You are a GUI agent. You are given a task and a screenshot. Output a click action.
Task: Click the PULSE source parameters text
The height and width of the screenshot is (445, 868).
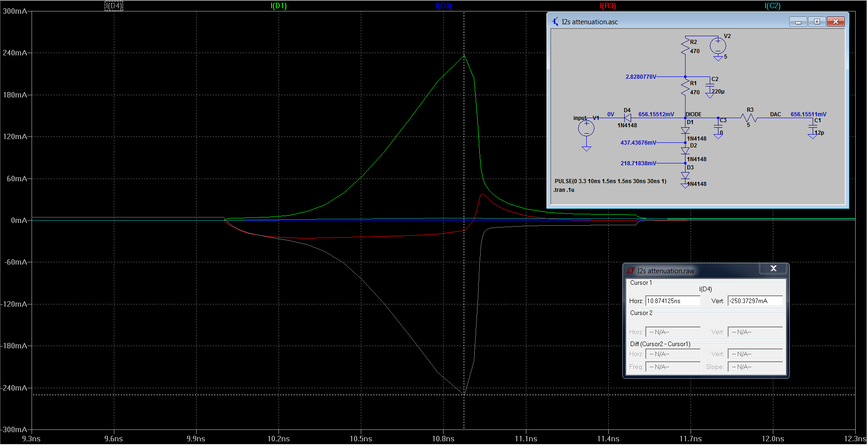pos(611,181)
